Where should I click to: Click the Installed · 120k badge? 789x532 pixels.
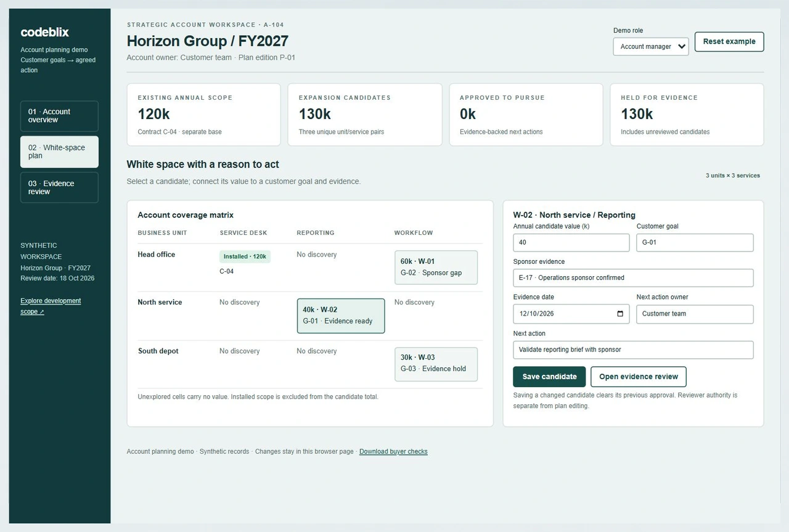[x=245, y=256]
